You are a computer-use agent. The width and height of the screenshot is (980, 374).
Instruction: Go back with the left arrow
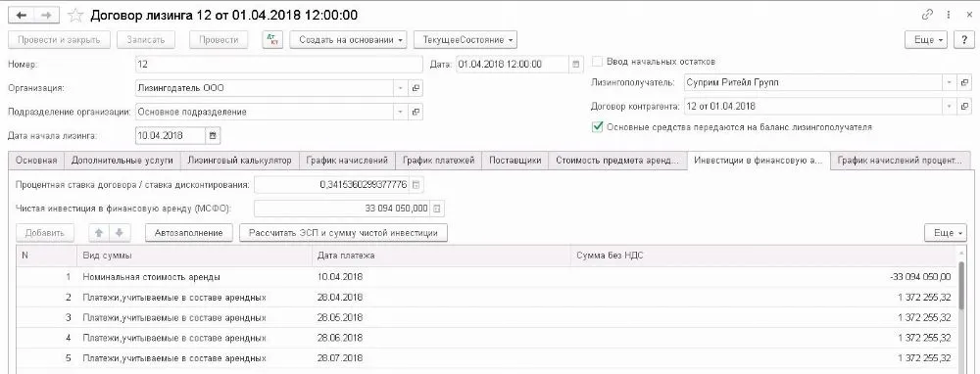pyautogui.click(x=21, y=15)
